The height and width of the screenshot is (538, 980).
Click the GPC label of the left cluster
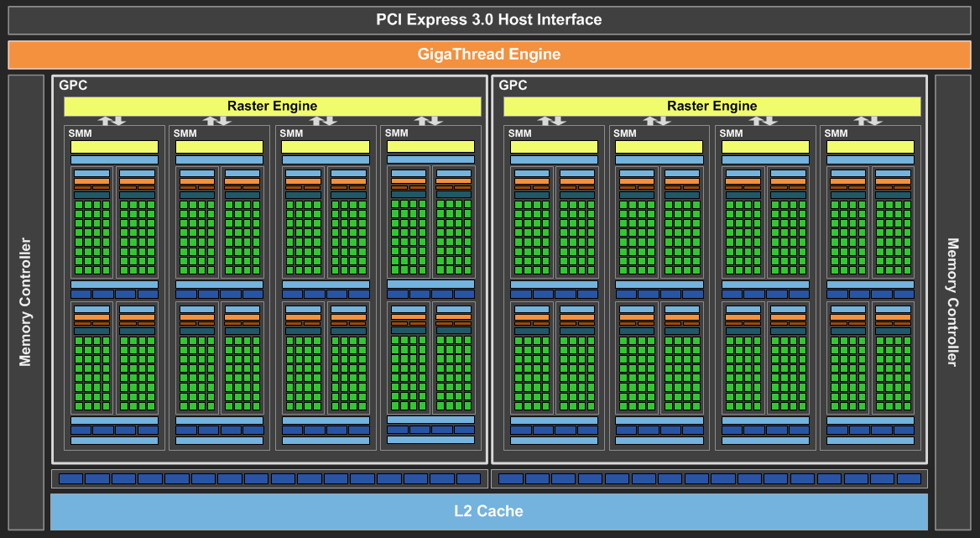tap(73, 85)
